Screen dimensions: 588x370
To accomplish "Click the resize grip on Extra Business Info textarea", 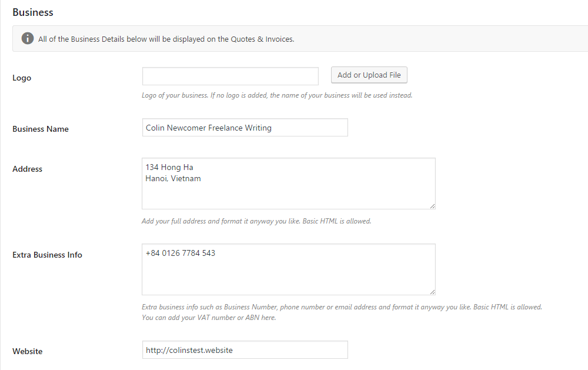I will (x=433, y=292).
